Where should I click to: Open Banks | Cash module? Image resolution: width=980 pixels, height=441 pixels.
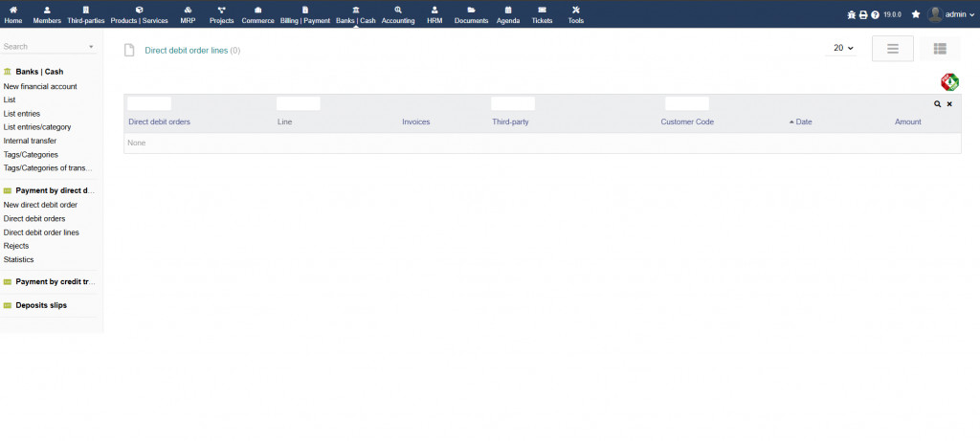coord(356,14)
